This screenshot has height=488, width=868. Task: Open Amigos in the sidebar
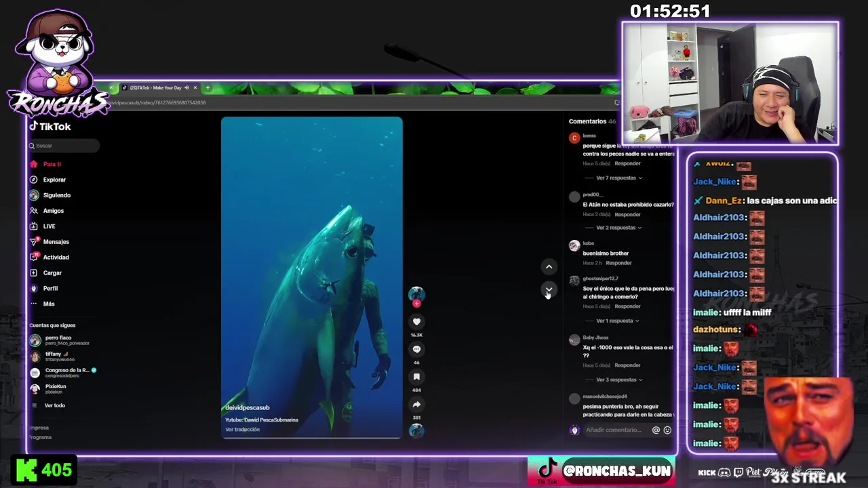(54, 211)
